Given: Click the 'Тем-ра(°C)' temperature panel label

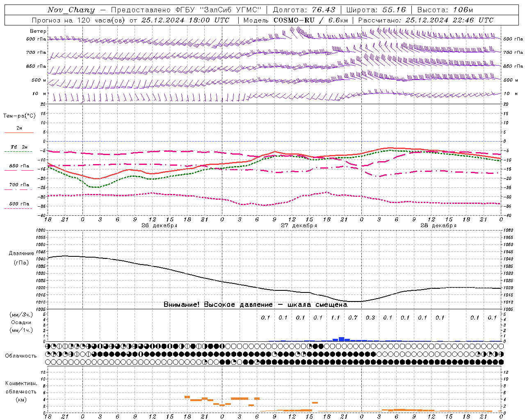Looking at the screenshot, I should click(19, 116).
